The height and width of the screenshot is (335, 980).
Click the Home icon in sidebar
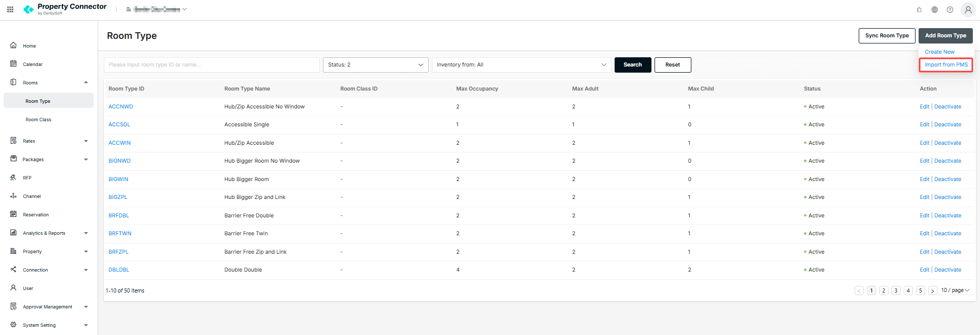coord(13,46)
